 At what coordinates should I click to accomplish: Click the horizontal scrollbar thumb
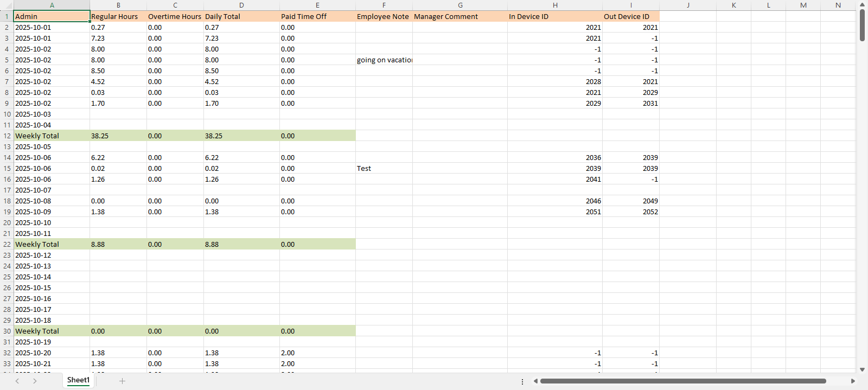click(x=682, y=381)
